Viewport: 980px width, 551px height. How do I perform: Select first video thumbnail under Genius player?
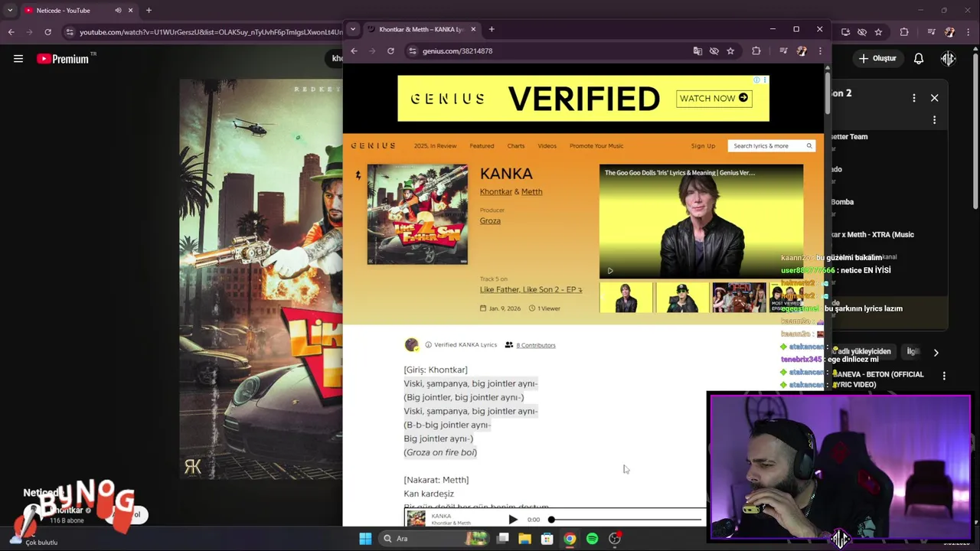click(x=626, y=298)
